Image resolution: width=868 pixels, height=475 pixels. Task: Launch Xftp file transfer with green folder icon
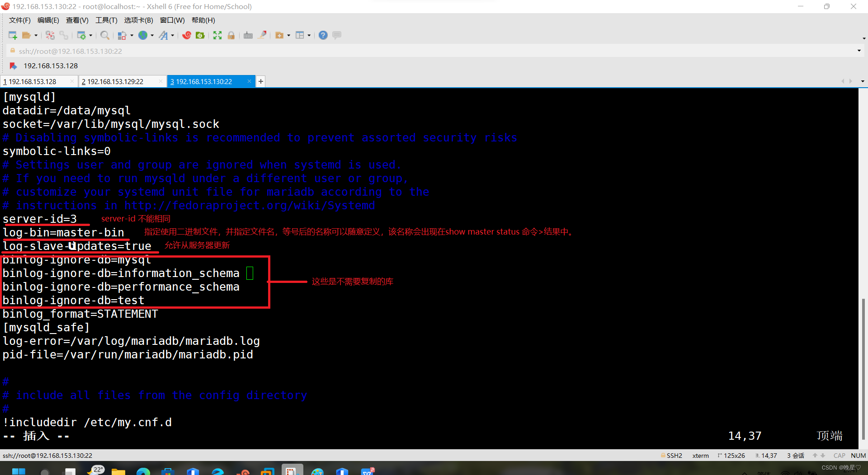(200, 35)
